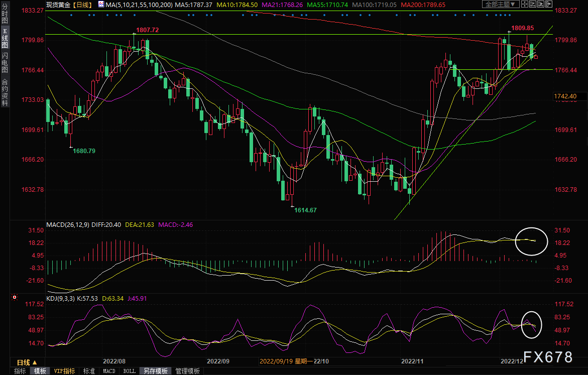
Task: Click the MA100:1719.05 value
Action: point(374,5)
